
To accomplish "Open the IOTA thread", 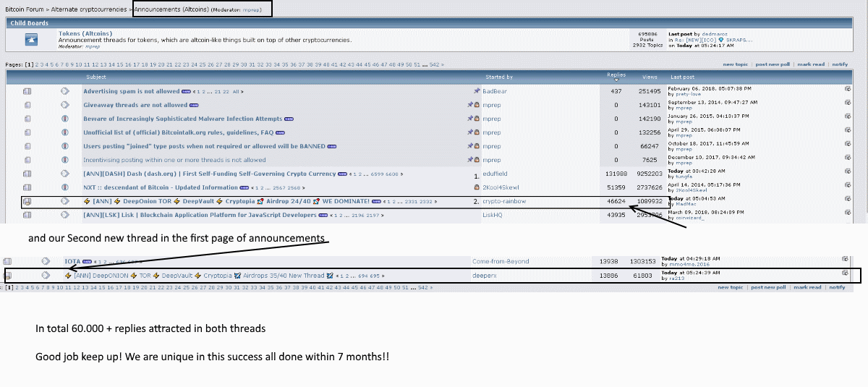I will tap(72, 261).
